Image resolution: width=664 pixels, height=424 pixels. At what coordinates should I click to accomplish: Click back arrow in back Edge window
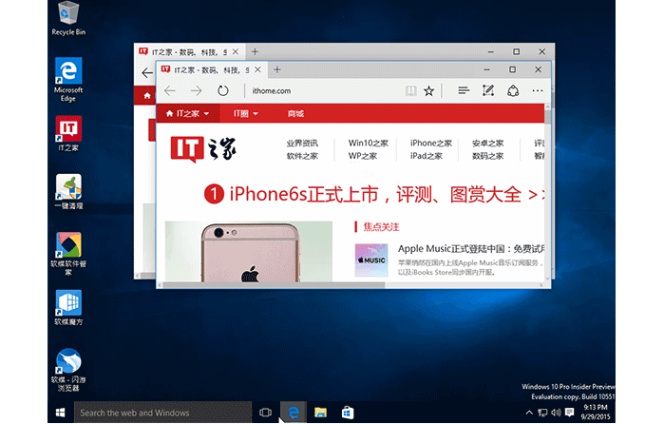tap(147, 72)
